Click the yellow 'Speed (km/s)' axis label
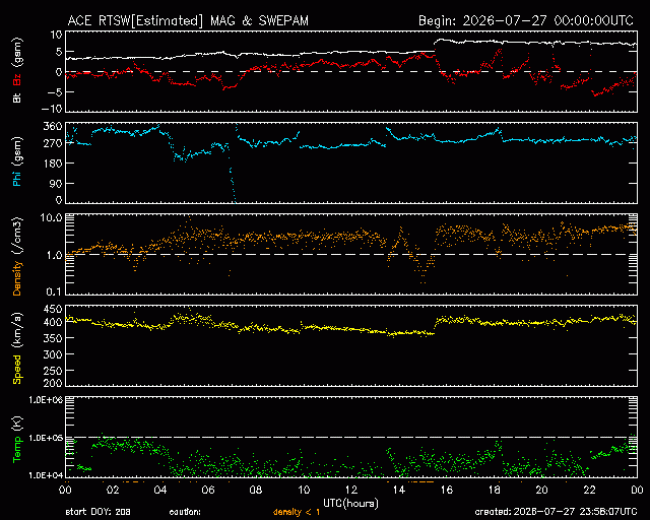650x520 pixels. [x=17, y=348]
